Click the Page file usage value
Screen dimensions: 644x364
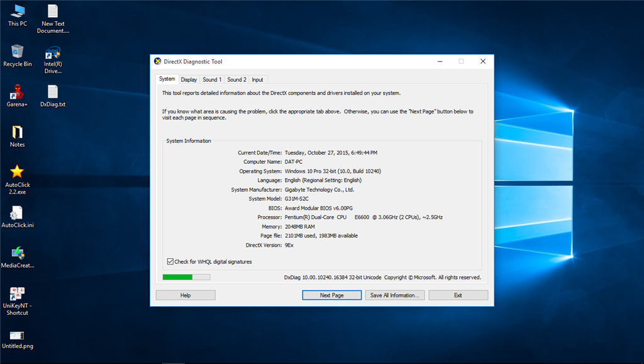click(x=321, y=236)
